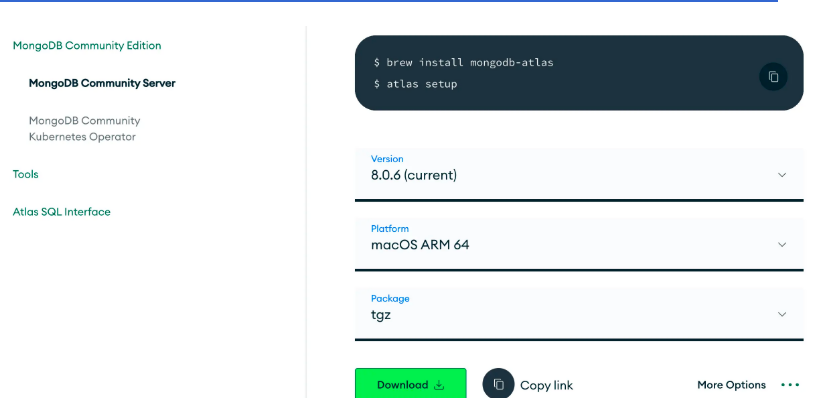Copy the brew install commands with the copy icon
The width and height of the screenshot is (830, 398).
point(773,77)
